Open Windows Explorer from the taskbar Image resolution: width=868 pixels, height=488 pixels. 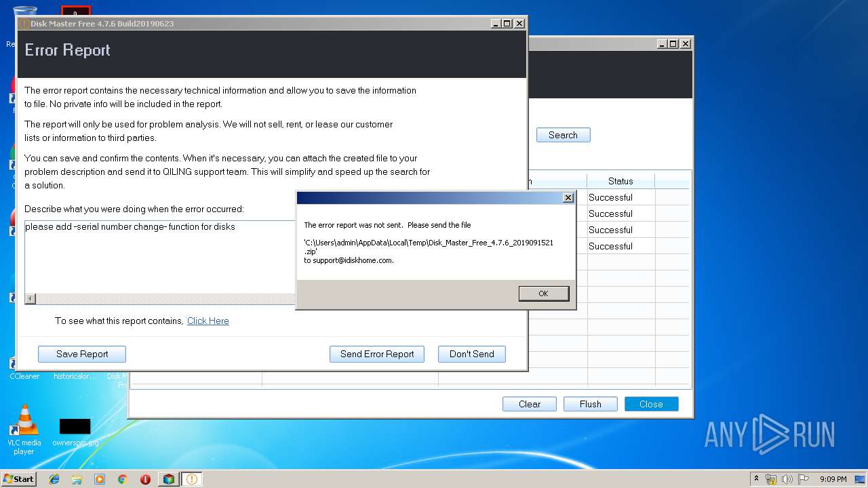click(77, 479)
